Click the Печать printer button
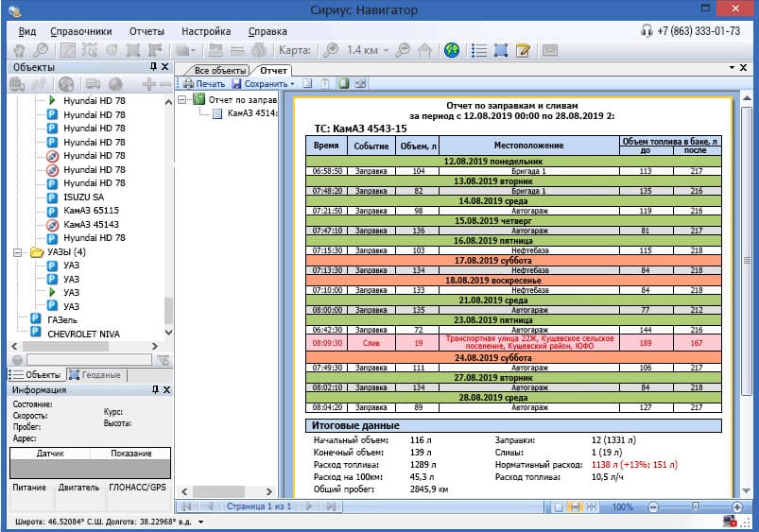This screenshot has height=532, width=759. tap(204, 84)
